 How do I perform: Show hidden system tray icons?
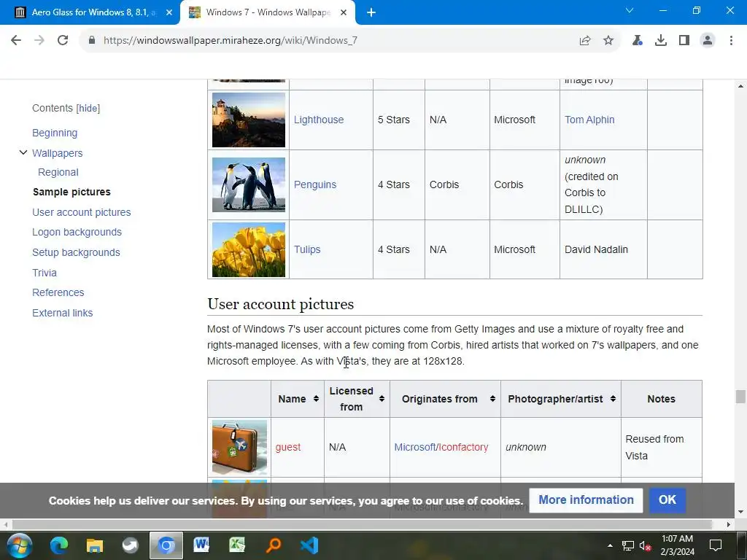pyautogui.click(x=610, y=545)
